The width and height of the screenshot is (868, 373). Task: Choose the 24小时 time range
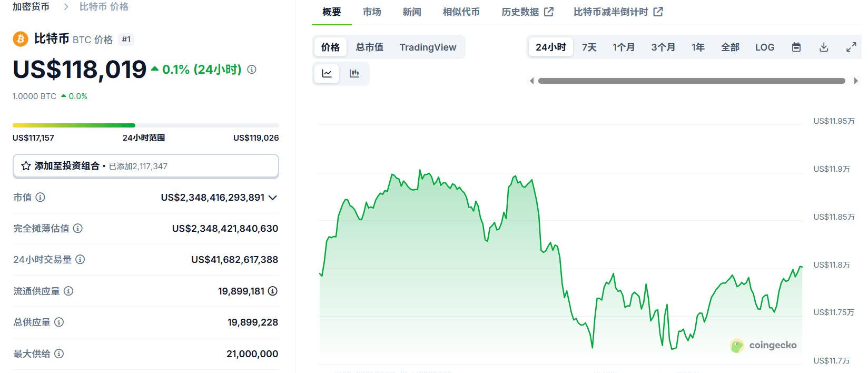pos(551,47)
